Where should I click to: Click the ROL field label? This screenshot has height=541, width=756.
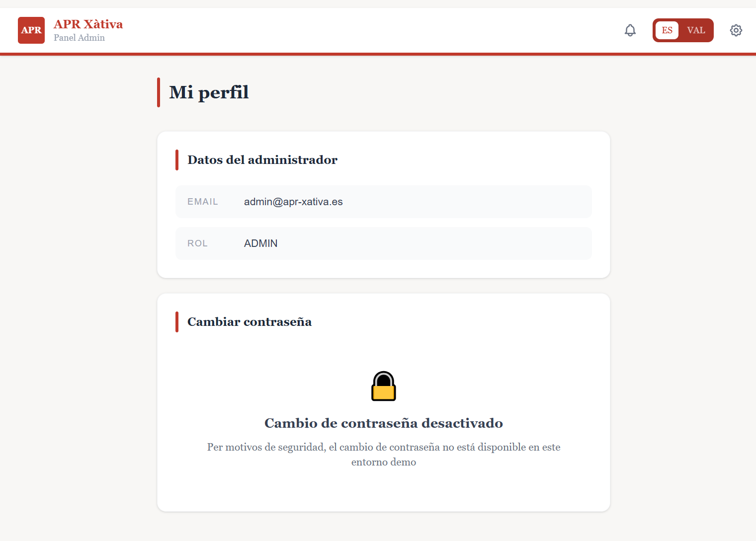pos(197,243)
